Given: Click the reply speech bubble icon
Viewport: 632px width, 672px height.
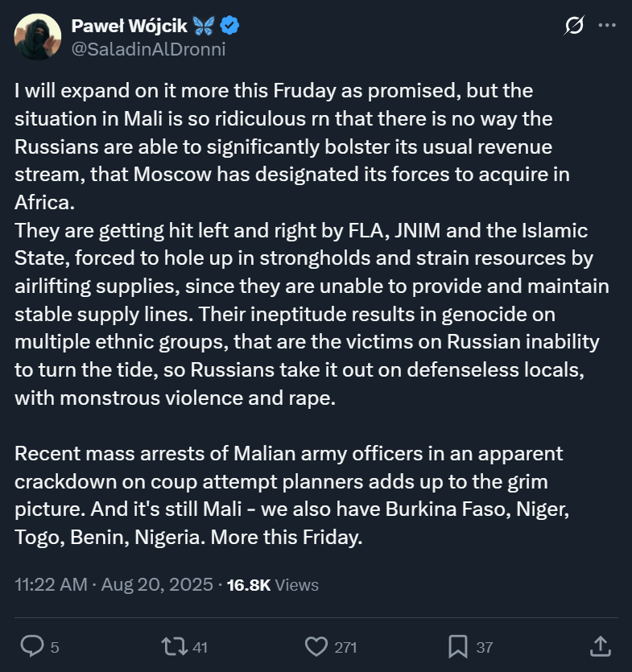Looking at the screenshot, I should click(31, 646).
